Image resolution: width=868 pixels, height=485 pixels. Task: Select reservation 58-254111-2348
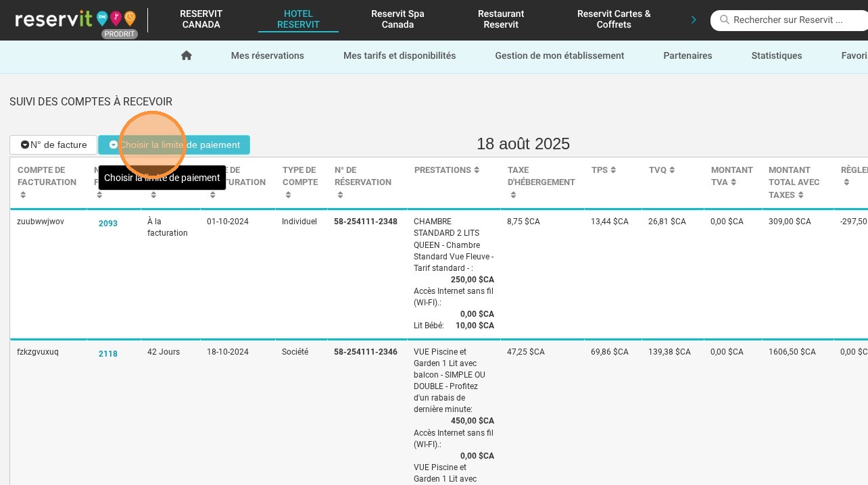click(x=366, y=222)
